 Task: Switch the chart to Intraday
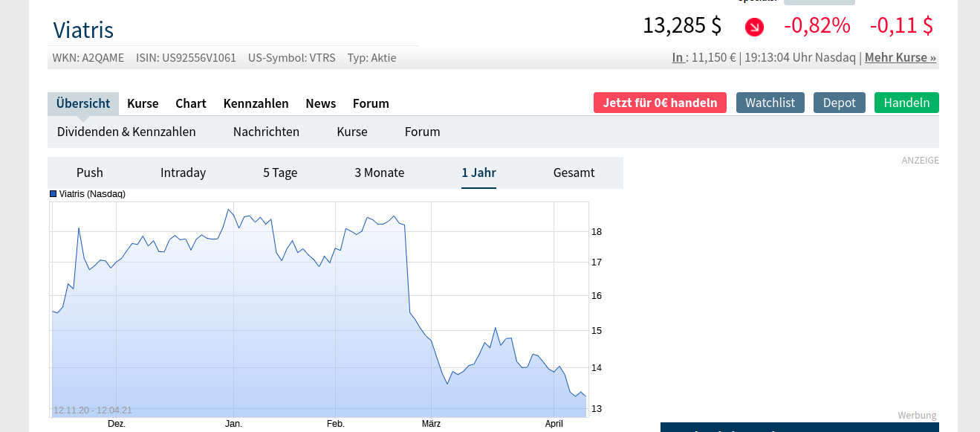183,173
